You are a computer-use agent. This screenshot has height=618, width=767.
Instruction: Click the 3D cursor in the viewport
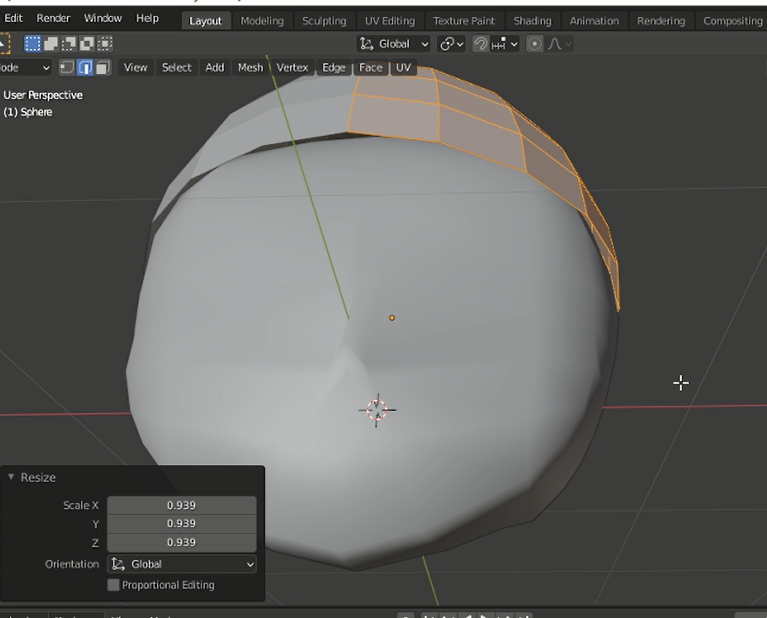[x=377, y=410]
